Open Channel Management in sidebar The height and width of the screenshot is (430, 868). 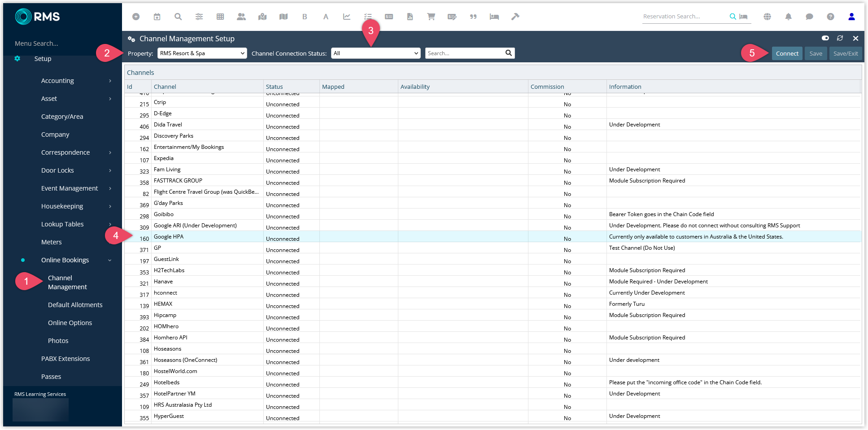pyautogui.click(x=67, y=282)
